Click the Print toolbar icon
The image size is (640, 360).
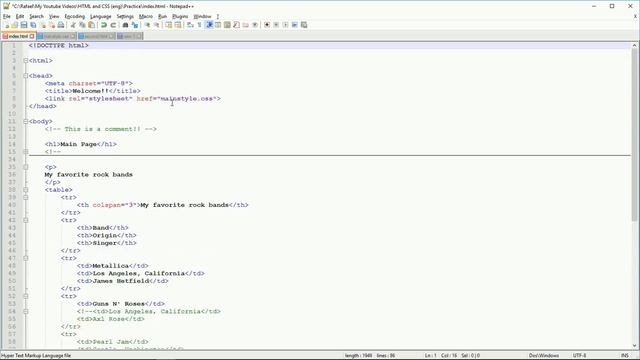(x=61, y=25)
